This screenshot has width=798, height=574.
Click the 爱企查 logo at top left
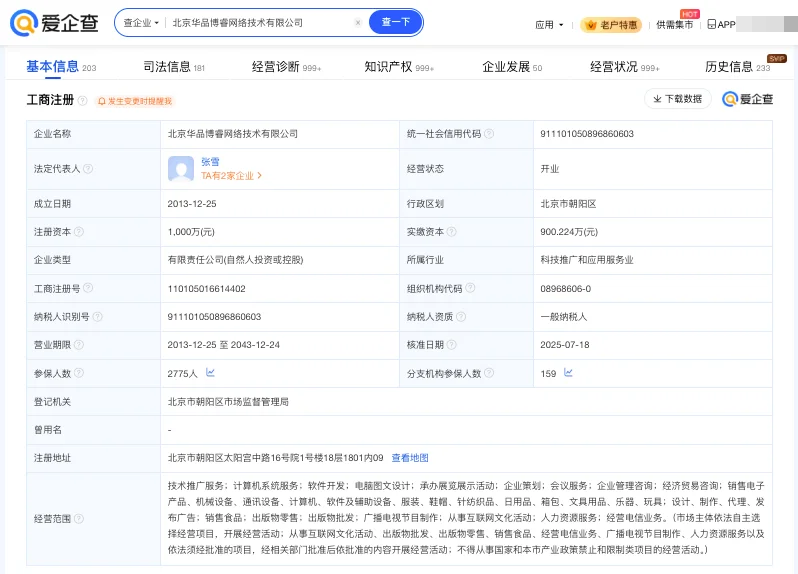54,23
